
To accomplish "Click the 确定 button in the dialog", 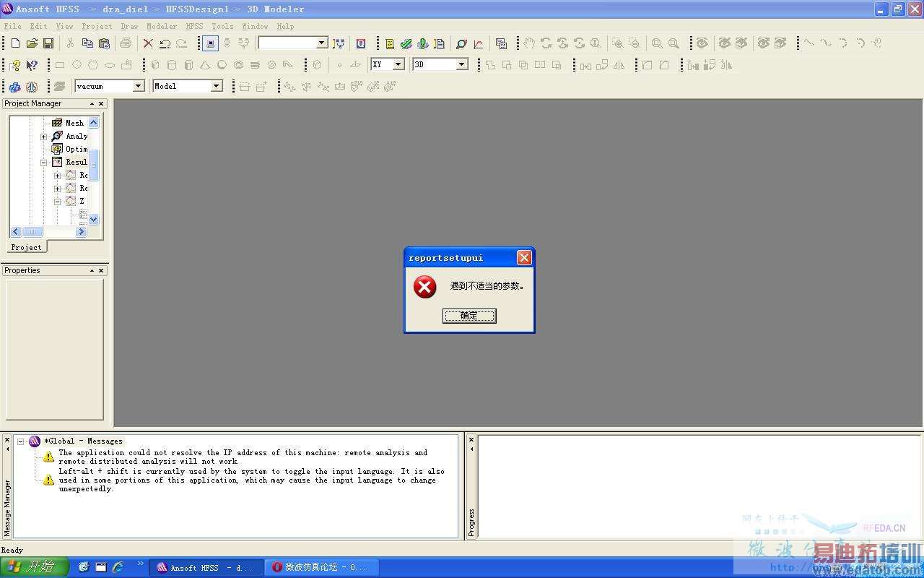I will tap(469, 316).
